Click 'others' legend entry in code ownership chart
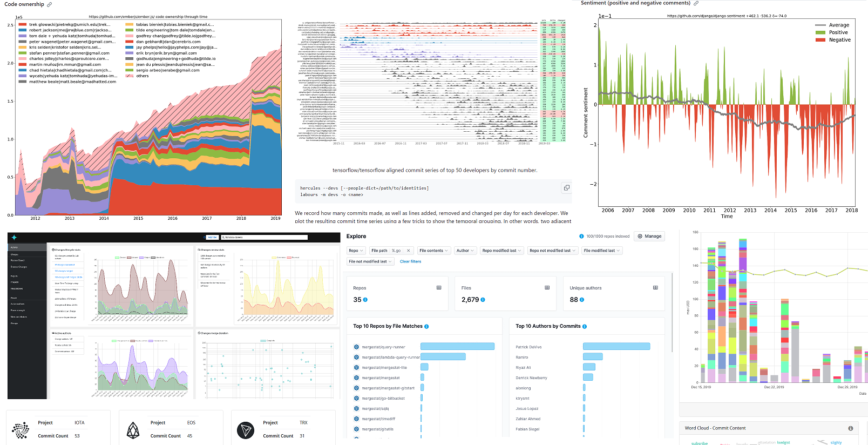 [x=137, y=76]
